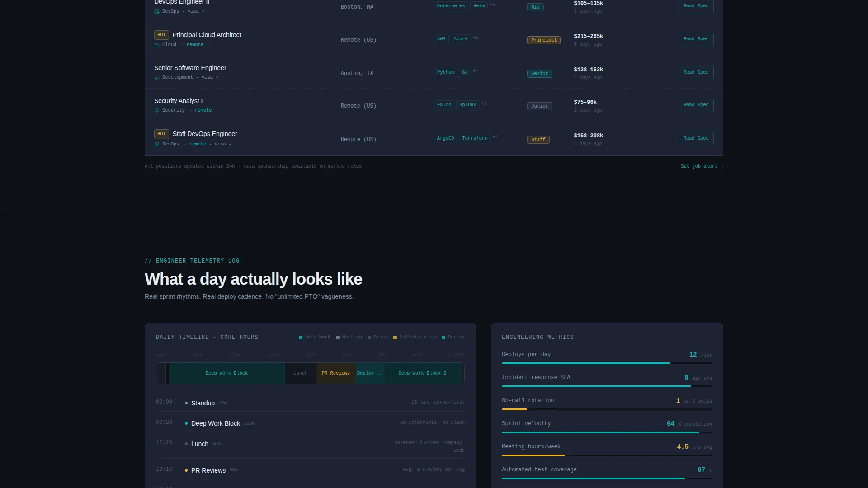Image resolution: width=868 pixels, height=488 pixels.
Task: Click the Deploys per day progress bar
Action: click(607, 363)
